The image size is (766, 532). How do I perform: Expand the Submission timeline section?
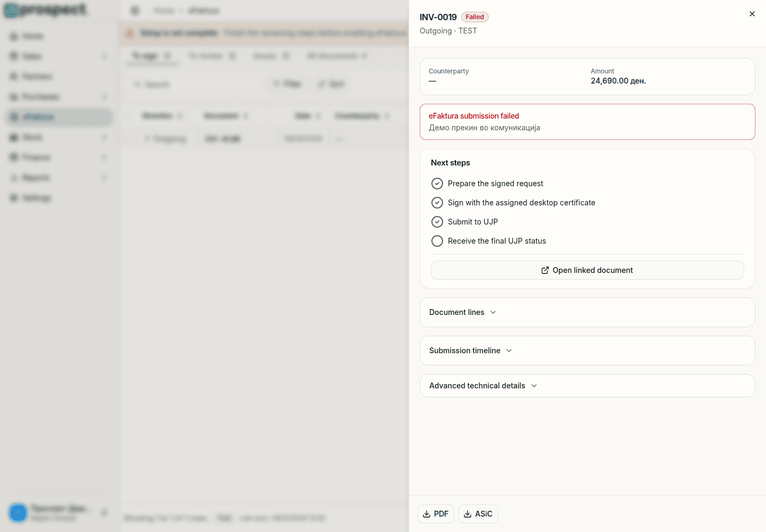click(x=587, y=351)
